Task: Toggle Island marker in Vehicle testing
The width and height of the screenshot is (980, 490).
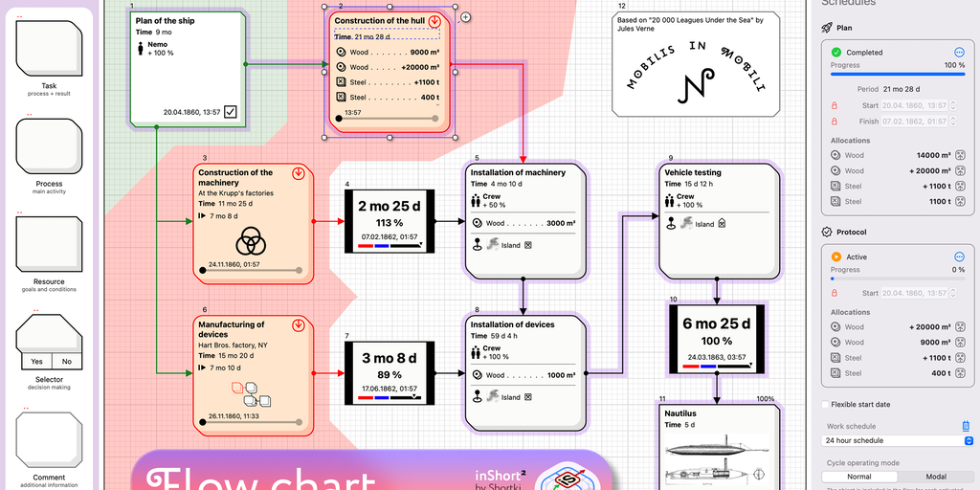Action: [722, 223]
